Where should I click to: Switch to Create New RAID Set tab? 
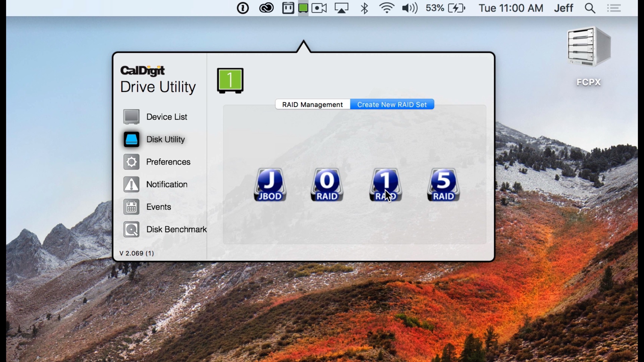(x=392, y=105)
